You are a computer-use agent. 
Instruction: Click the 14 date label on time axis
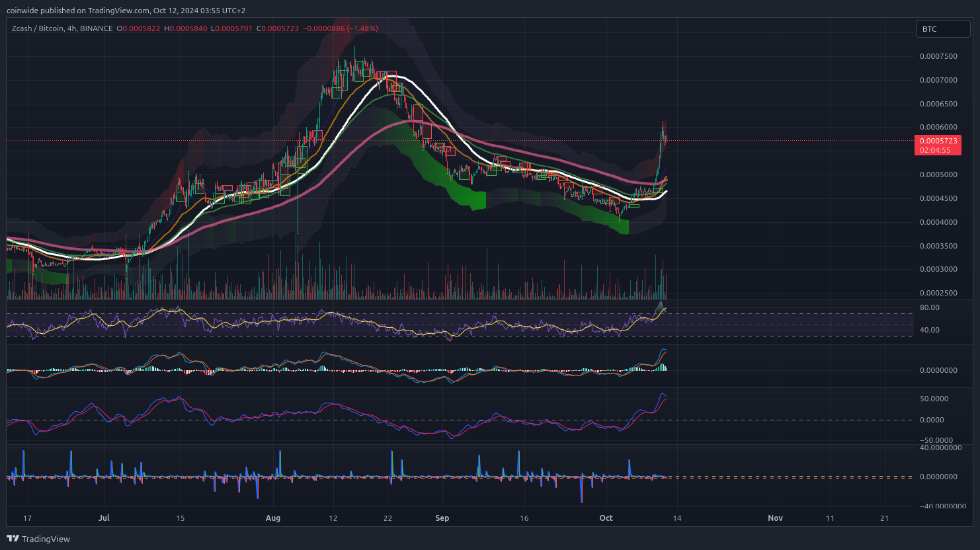pos(677,518)
